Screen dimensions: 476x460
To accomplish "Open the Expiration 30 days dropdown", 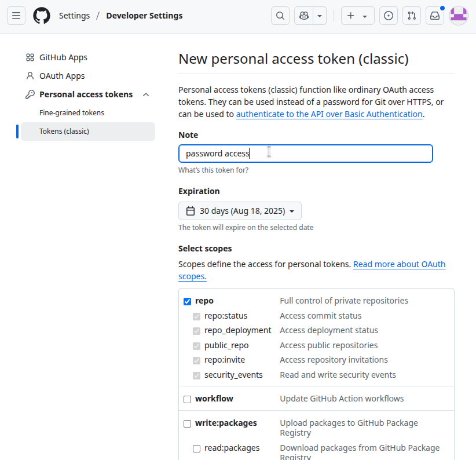I will click(x=240, y=211).
